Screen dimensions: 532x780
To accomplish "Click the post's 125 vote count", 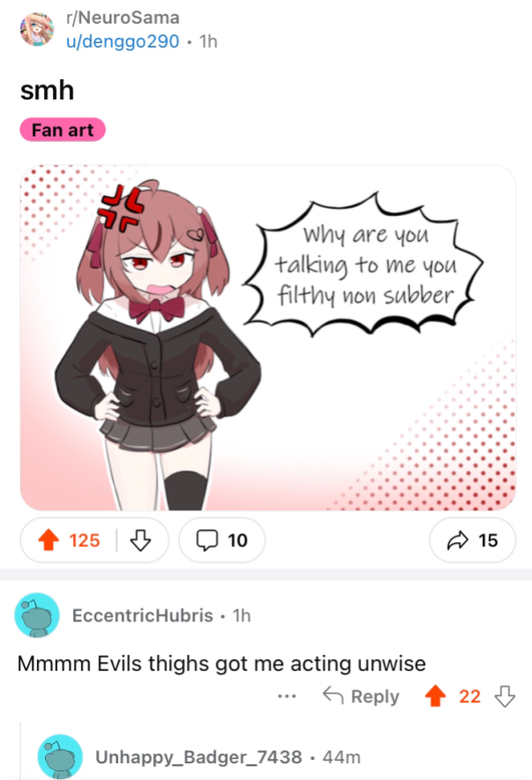I will point(85,540).
